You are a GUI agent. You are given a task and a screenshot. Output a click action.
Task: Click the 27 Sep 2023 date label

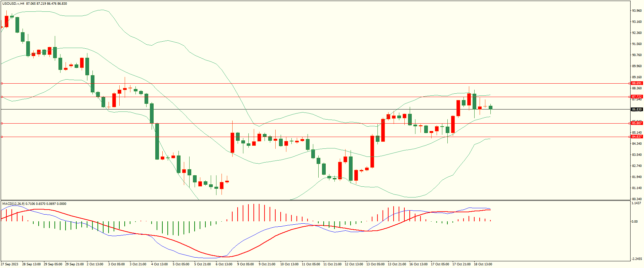[x=10, y=264]
